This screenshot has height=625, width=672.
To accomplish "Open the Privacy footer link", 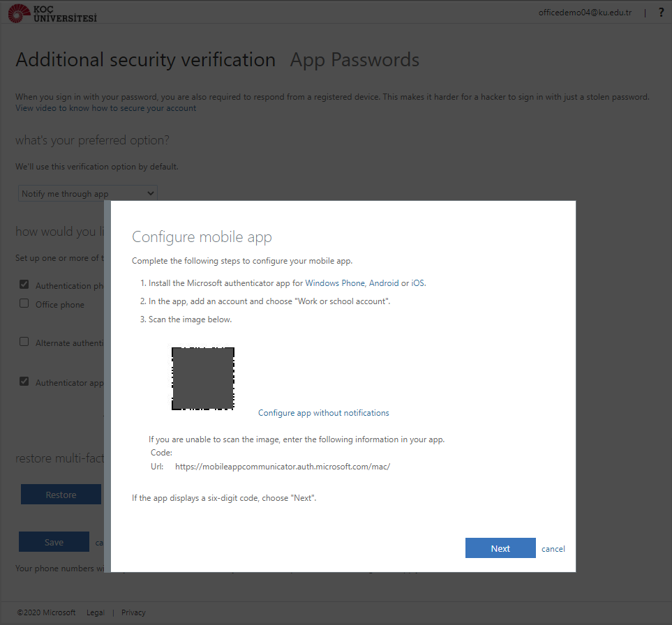I will pyautogui.click(x=133, y=612).
